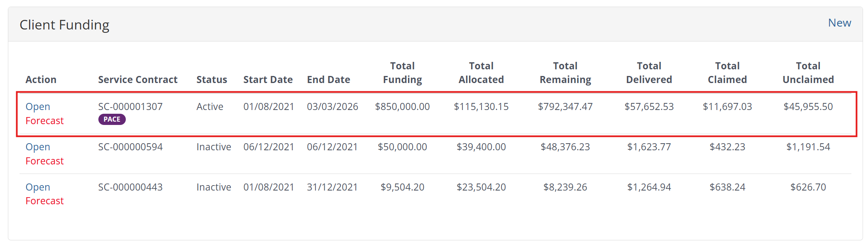Click the Status column header
Screen dimensions: 868x247
tap(212, 80)
